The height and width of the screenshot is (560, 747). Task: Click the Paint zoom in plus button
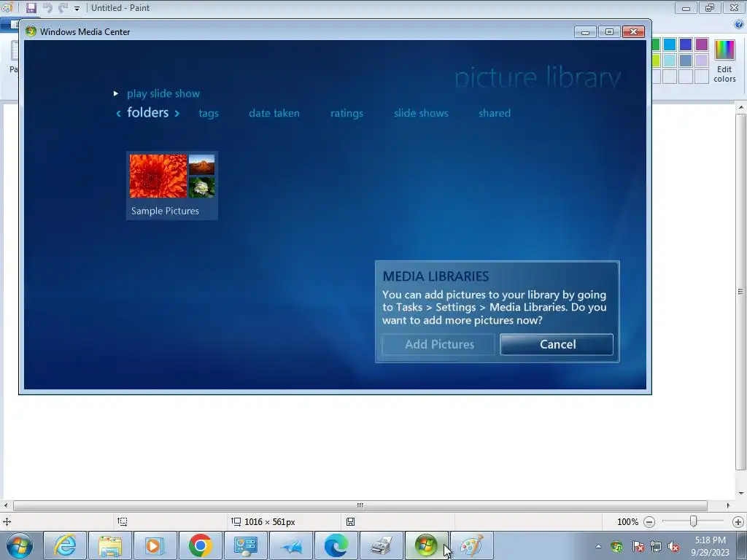tap(738, 522)
